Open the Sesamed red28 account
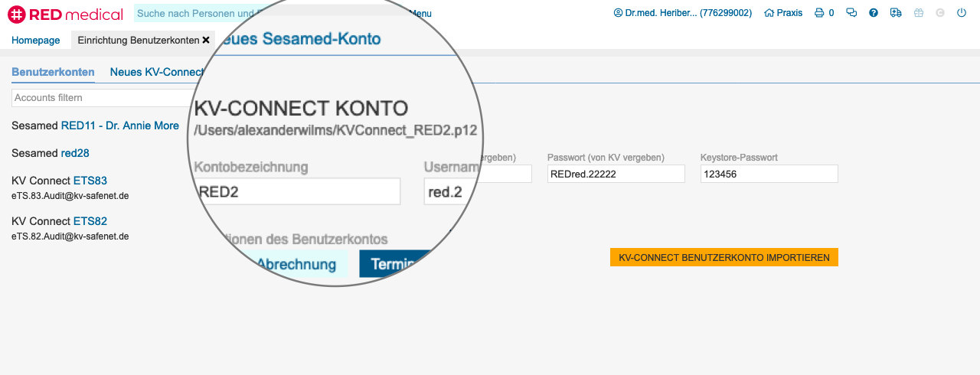The height and width of the screenshot is (375, 980). (75, 153)
